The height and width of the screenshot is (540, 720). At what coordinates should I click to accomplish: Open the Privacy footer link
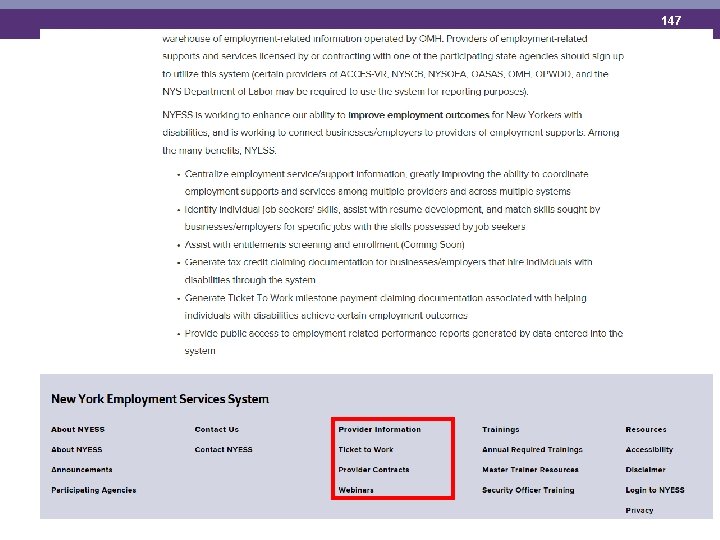(639, 510)
